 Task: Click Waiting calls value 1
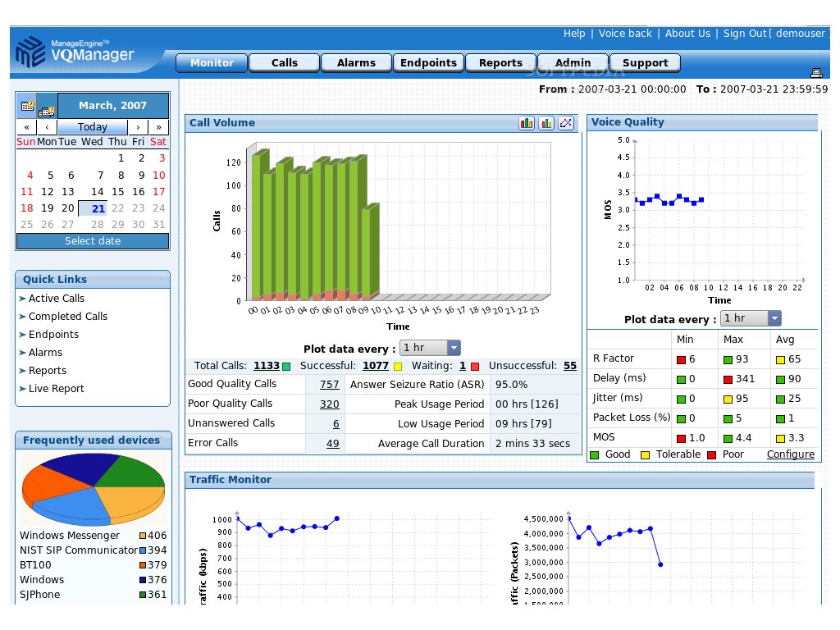463,366
